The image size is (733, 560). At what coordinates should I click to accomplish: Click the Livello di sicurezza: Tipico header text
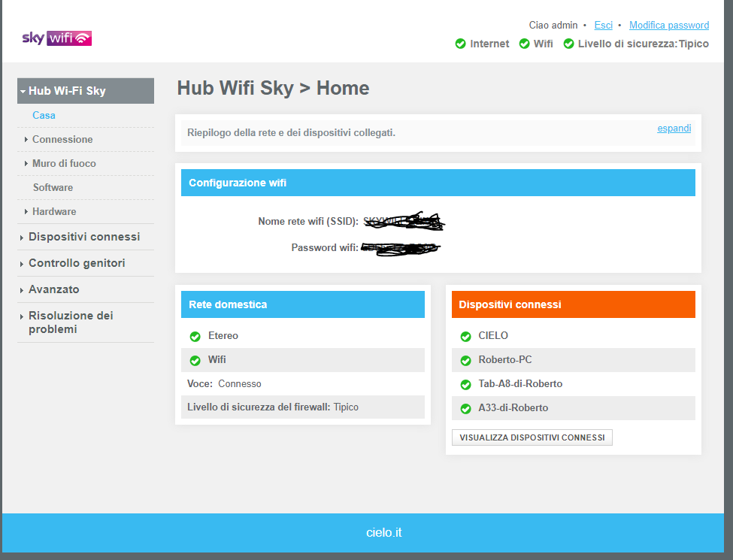tap(644, 44)
